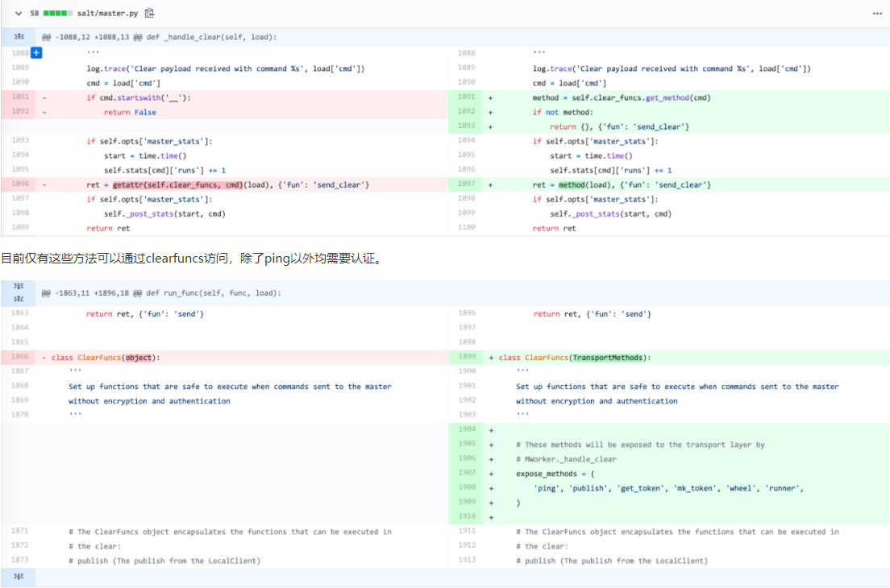Image resolution: width=890 pixels, height=588 pixels.
Task: Collapse the salt/master.py file diff
Action: point(19,14)
